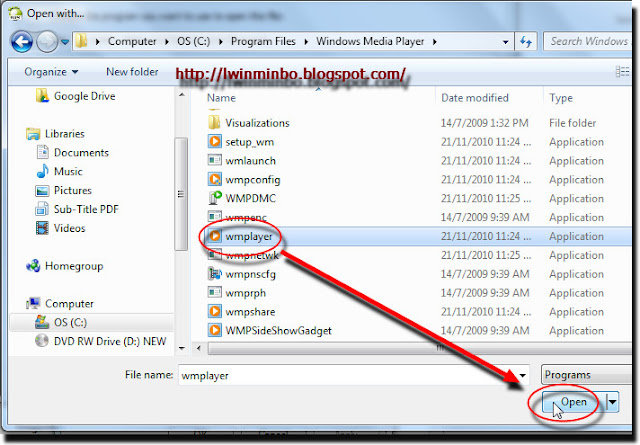Open the Music library
Image resolution: width=640 pixels, height=445 pixels.
coord(68,171)
